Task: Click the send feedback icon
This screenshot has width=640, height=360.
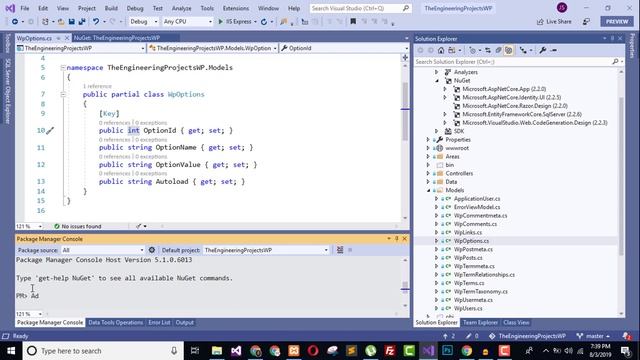Action: coord(586,22)
